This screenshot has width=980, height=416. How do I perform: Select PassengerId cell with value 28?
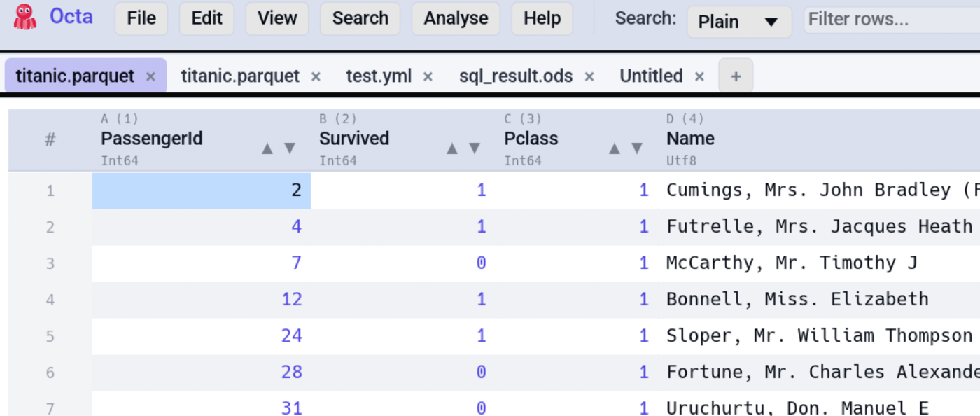tap(202, 373)
